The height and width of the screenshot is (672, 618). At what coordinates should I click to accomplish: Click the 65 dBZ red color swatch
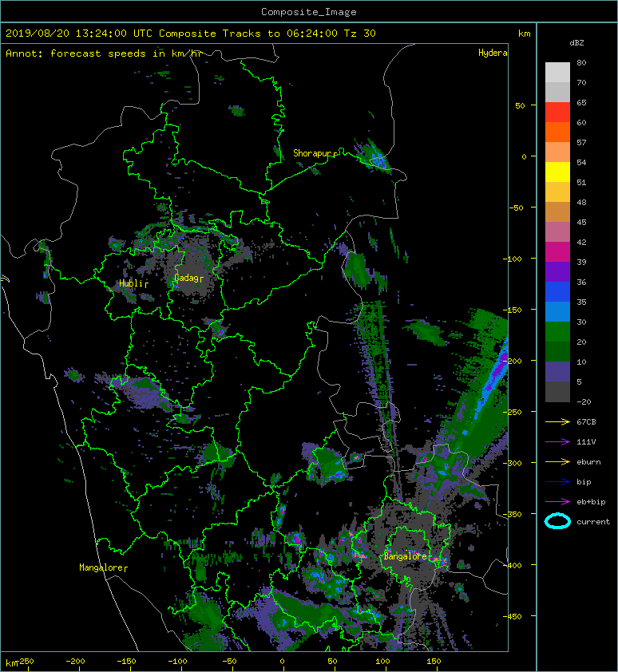pos(557,112)
